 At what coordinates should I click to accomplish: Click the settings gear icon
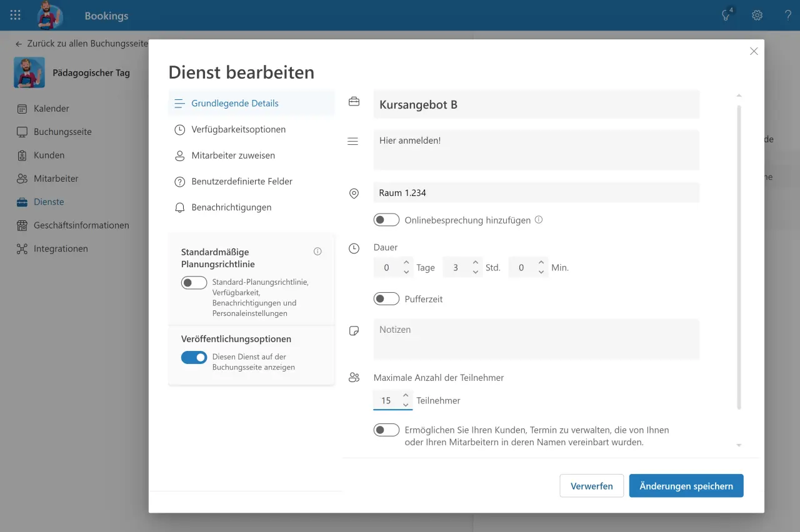click(757, 16)
